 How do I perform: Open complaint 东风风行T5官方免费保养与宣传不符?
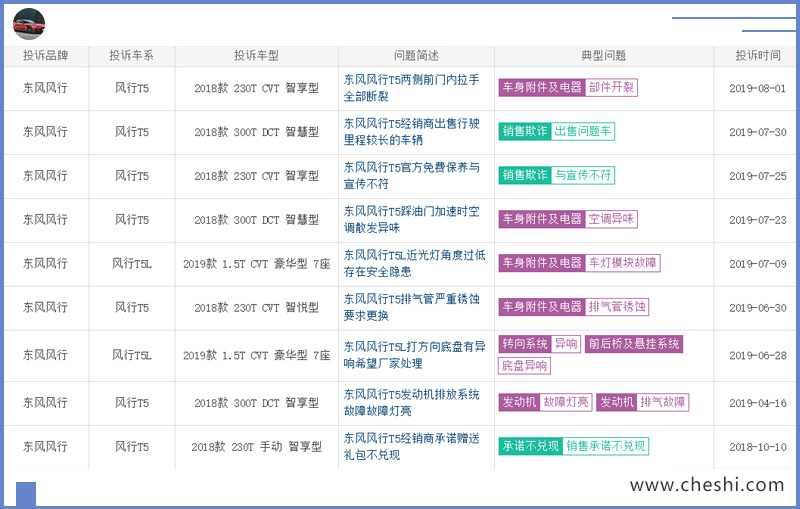411,175
